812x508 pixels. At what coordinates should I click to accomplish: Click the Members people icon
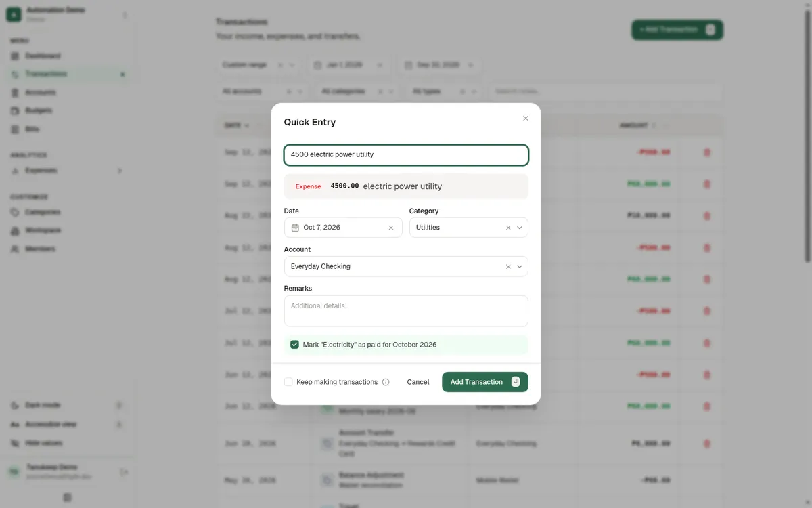(x=15, y=249)
